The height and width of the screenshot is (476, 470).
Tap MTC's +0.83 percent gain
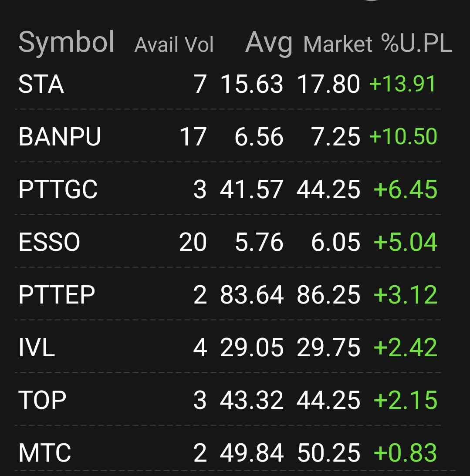tap(405, 453)
